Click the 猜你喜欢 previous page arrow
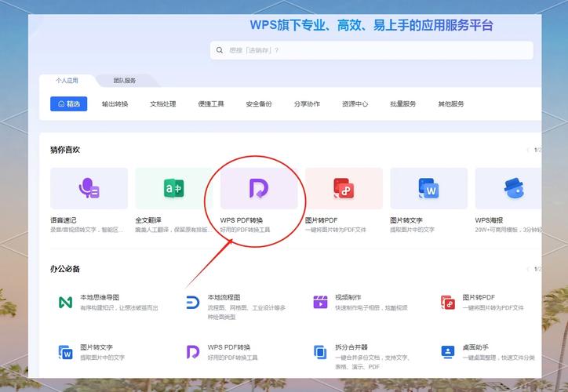The height and width of the screenshot is (392, 568). coord(527,150)
